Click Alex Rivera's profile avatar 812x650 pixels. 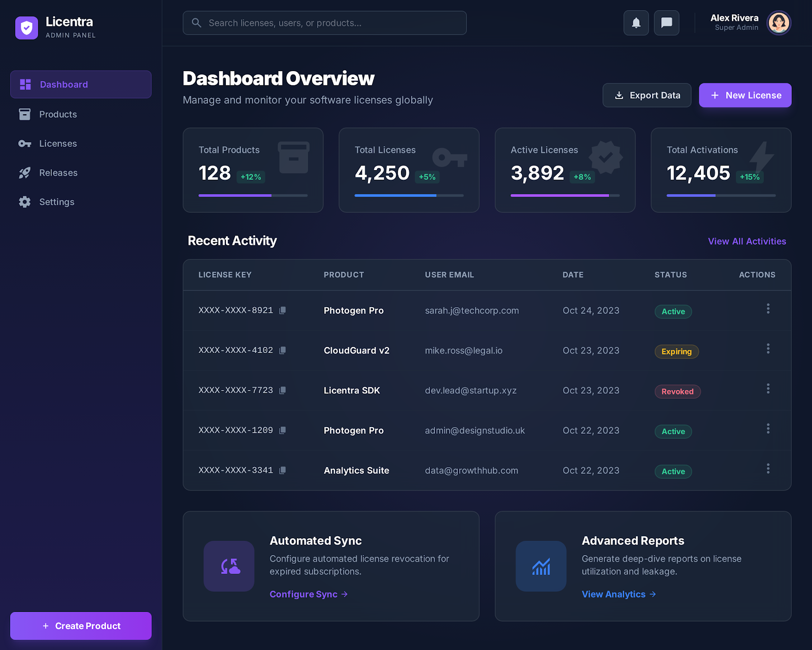[x=779, y=23]
